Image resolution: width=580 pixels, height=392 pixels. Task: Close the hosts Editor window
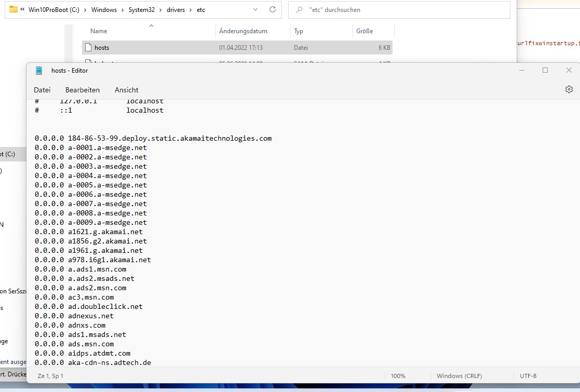pos(569,70)
